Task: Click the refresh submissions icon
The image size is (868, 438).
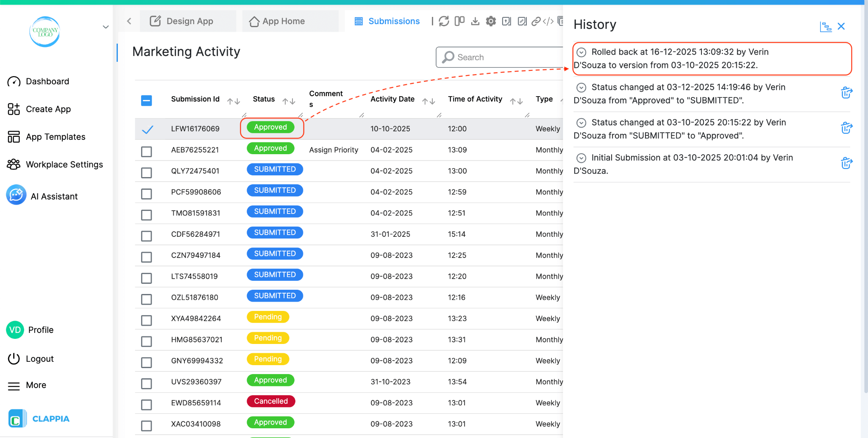Action: [444, 21]
